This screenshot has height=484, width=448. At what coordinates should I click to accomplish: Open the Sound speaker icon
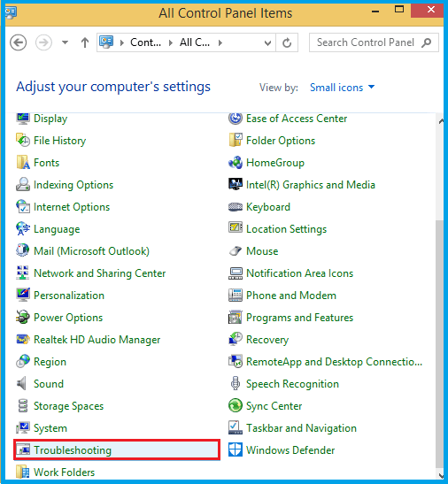click(x=22, y=384)
